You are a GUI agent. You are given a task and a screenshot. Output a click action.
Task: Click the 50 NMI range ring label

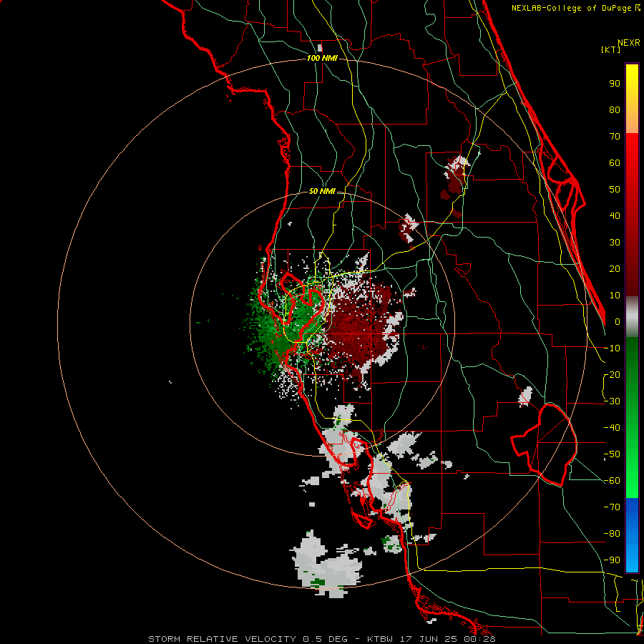tap(321, 191)
